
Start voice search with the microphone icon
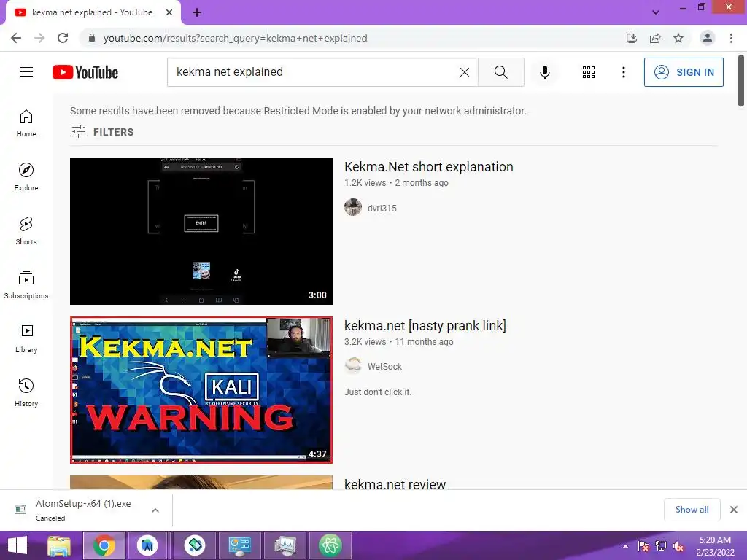click(x=544, y=72)
